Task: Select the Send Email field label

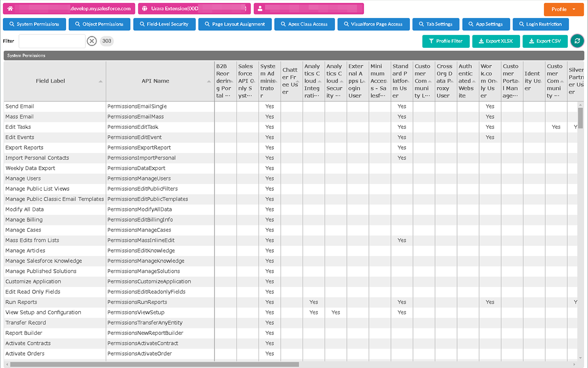Action: pos(20,106)
